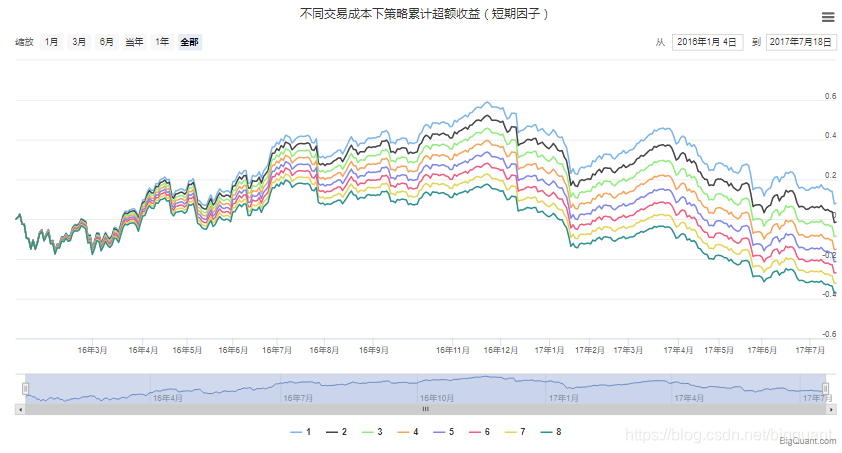The image size is (842, 453).
Task: Open the chart hamburger context menu
Action: click(x=828, y=17)
